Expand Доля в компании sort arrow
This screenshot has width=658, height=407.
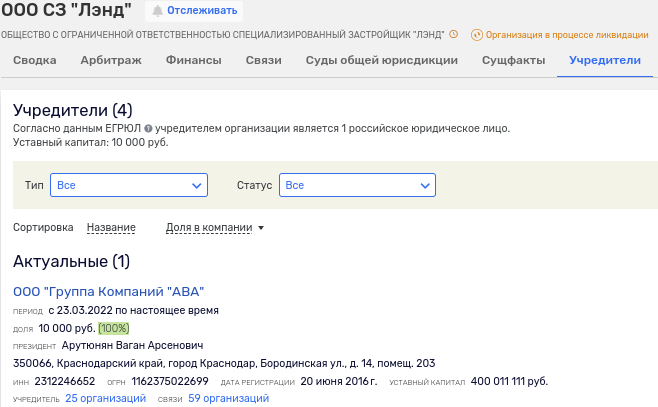261,228
